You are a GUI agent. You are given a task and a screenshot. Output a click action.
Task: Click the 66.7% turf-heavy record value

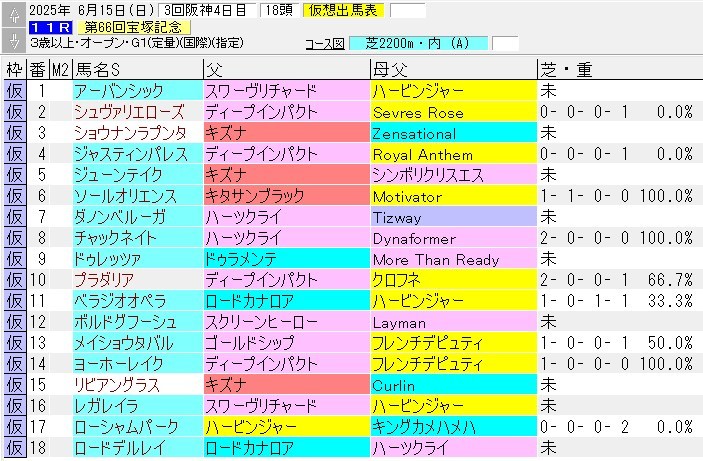(670, 280)
